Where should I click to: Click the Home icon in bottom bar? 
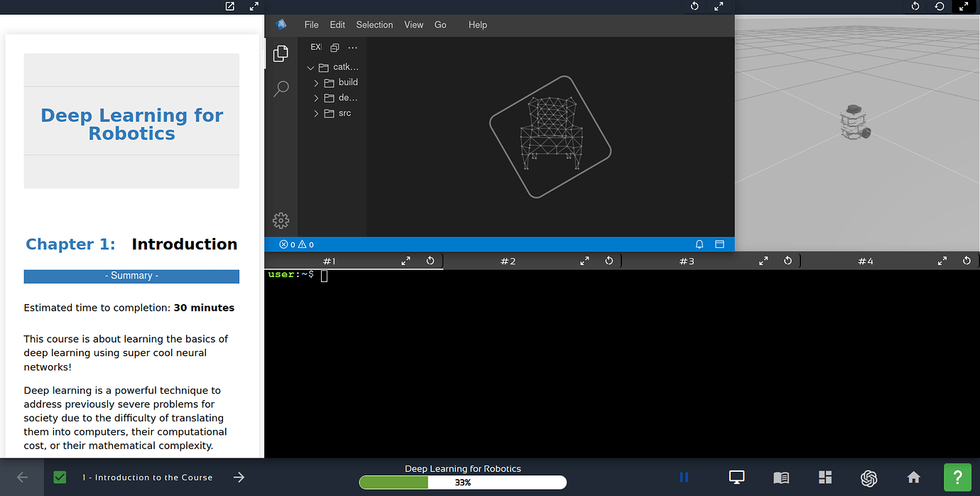point(914,478)
